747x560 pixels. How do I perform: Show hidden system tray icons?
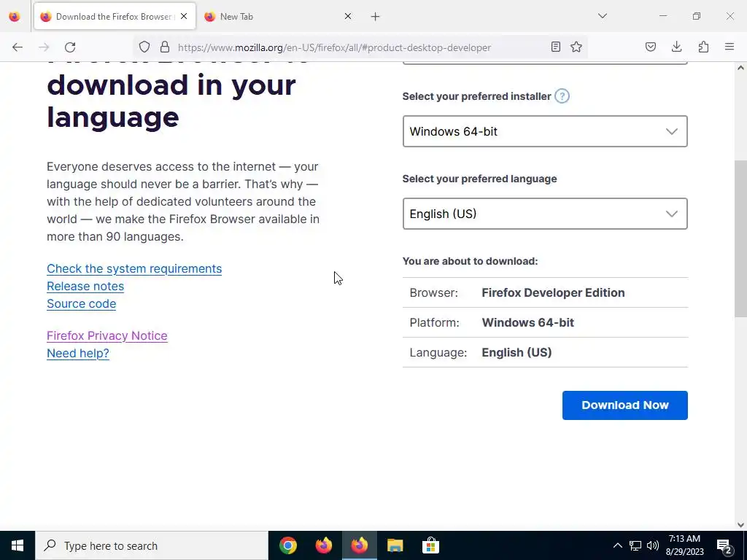pos(617,545)
